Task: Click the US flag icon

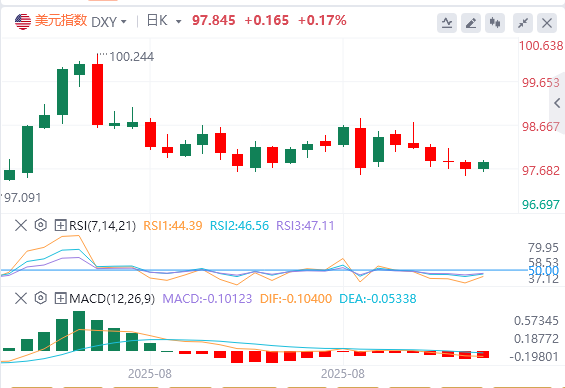Action: pos(23,22)
